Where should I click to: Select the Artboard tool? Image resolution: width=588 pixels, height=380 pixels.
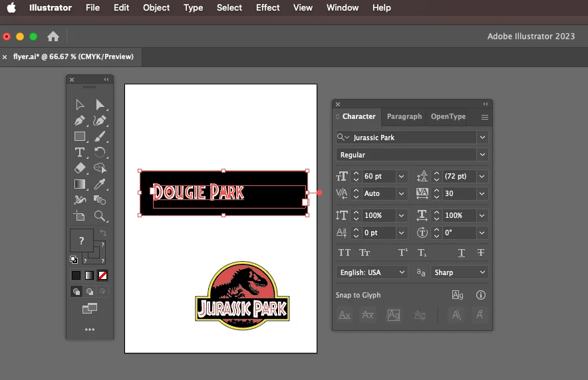(80, 216)
